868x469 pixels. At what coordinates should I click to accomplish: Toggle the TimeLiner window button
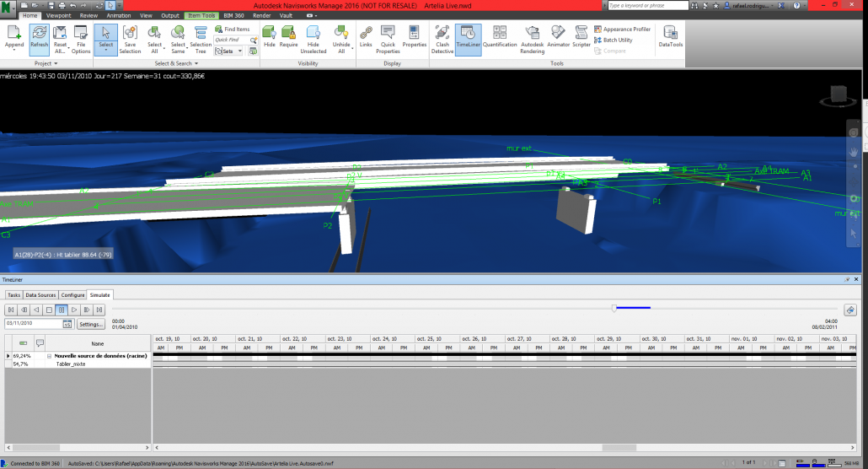tap(469, 39)
